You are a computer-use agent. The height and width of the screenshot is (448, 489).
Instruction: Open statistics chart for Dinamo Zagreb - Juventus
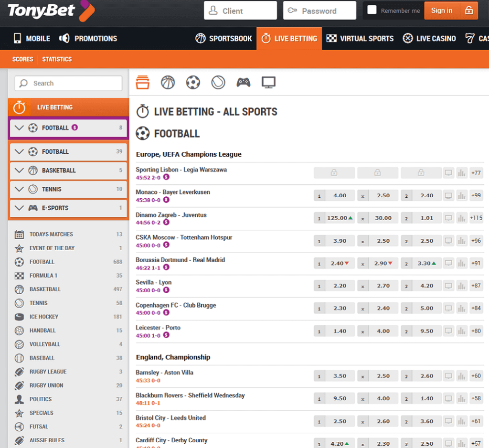coord(462,218)
